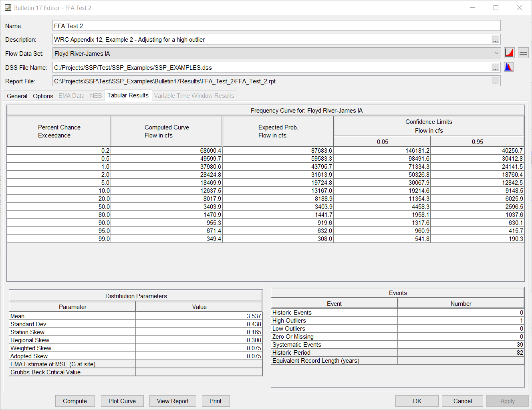Click the Parameter column header

coord(73,307)
